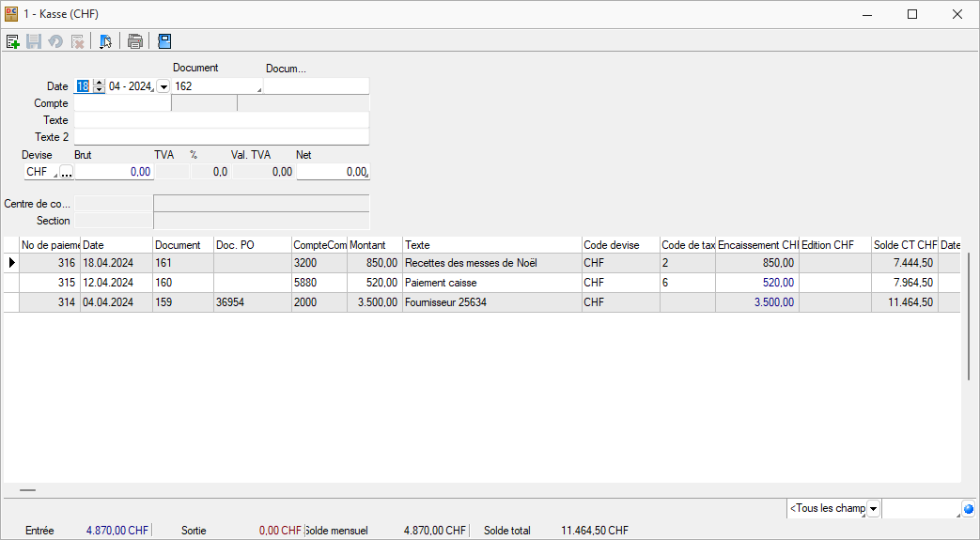Click the blue globe search button
Image resolution: width=980 pixels, height=540 pixels.
969,509
